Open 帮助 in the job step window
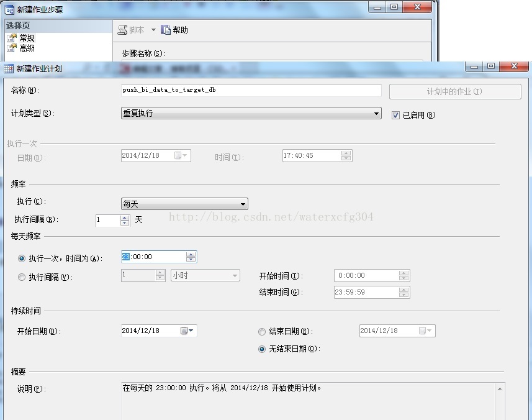The image size is (532, 420). (174, 30)
